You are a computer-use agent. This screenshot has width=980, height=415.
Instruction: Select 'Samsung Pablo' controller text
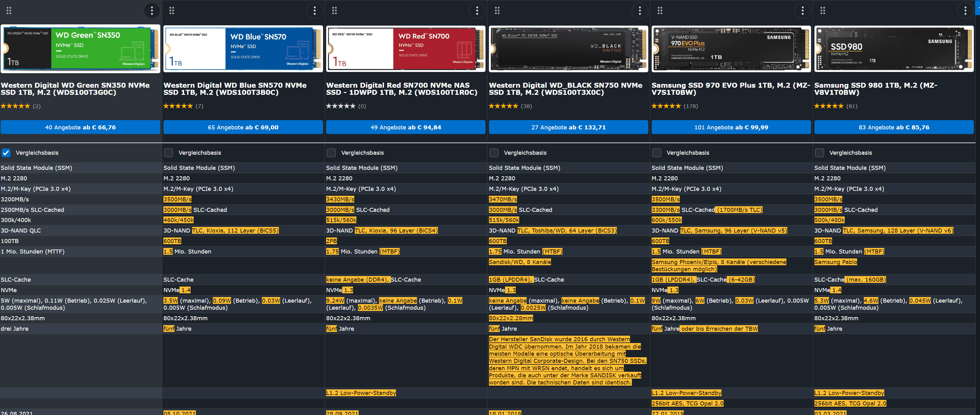pos(836,262)
